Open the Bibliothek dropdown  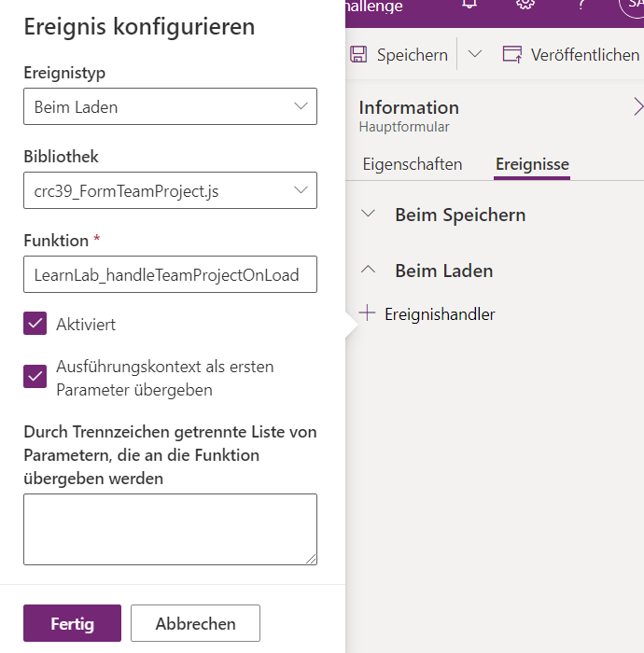[x=170, y=190]
